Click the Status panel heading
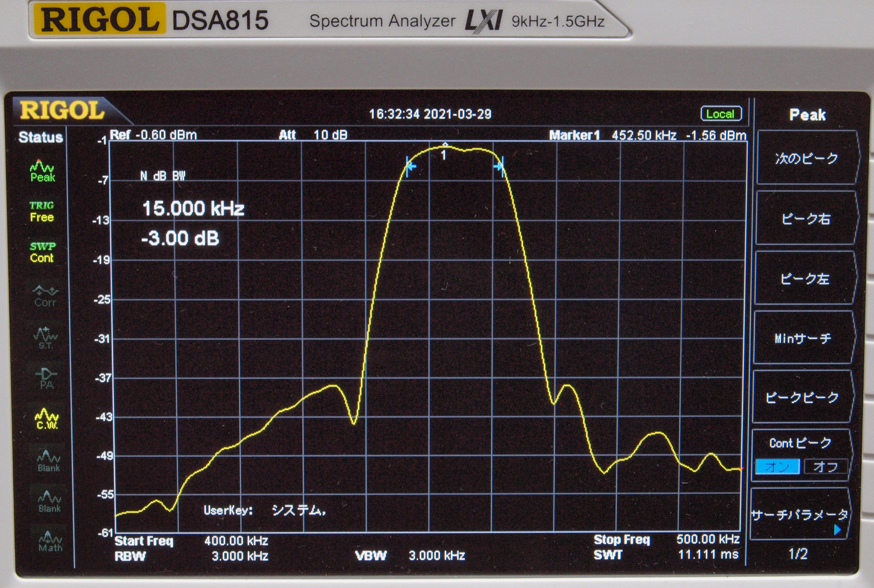The width and height of the screenshot is (874, 588). [x=41, y=137]
